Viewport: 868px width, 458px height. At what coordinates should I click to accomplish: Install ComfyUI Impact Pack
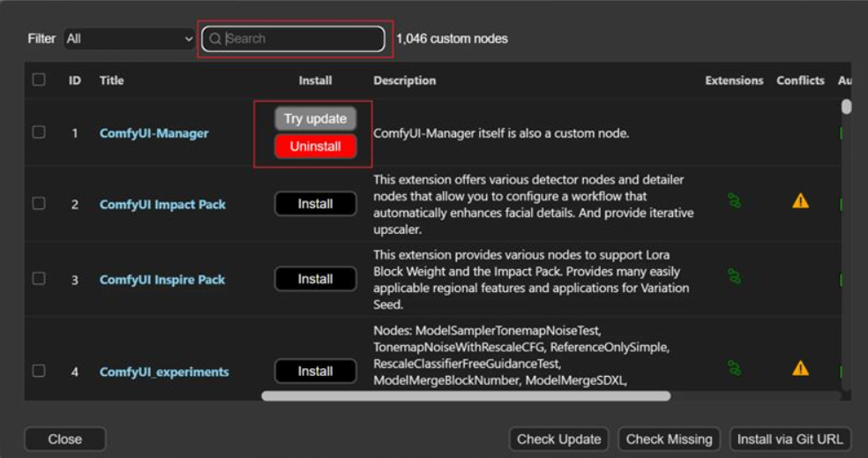tap(316, 204)
